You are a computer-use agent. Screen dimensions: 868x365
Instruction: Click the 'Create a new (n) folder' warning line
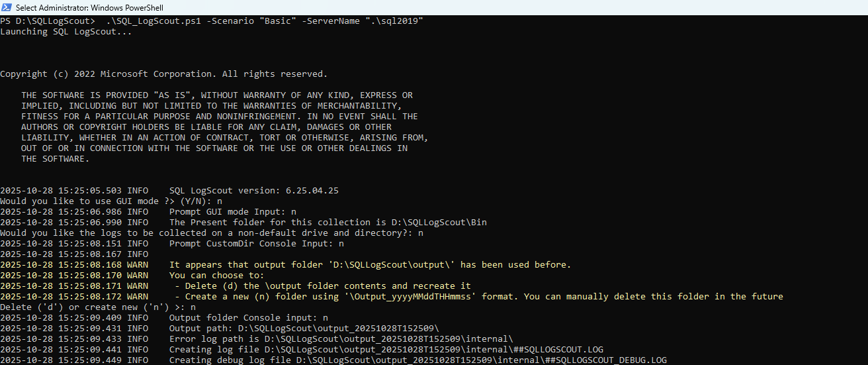pos(392,297)
